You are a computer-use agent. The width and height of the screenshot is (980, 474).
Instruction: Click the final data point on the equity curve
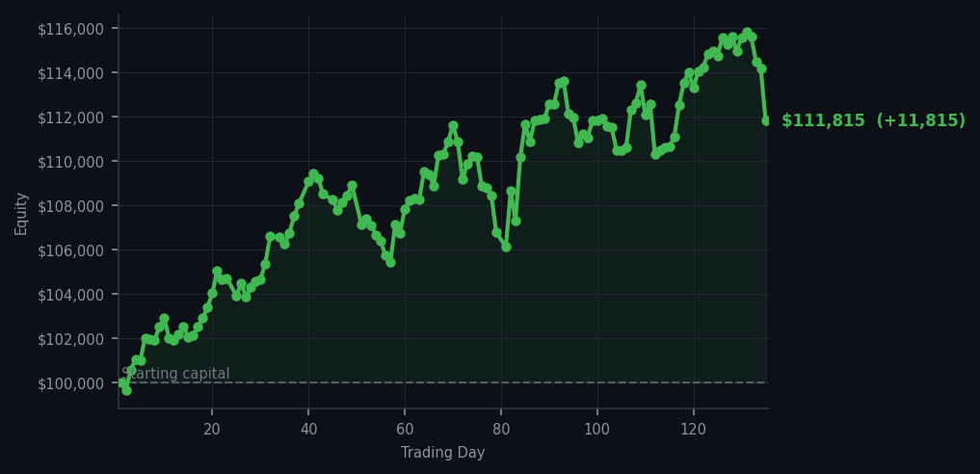tap(766, 120)
